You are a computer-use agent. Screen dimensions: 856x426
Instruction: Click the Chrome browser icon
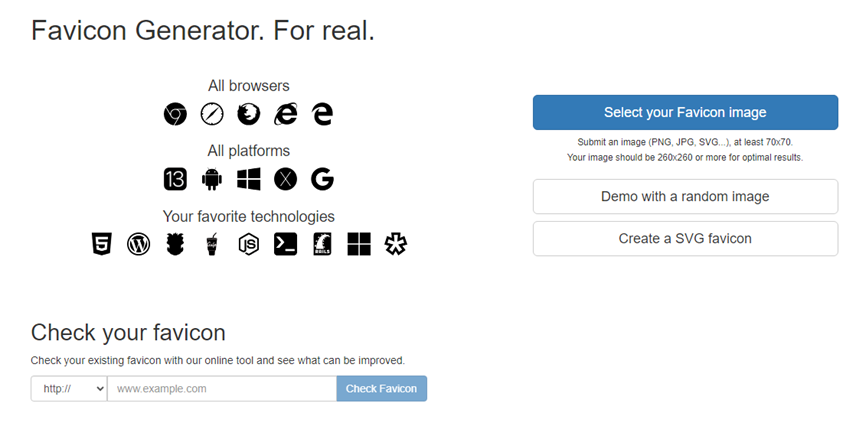[175, 114]
